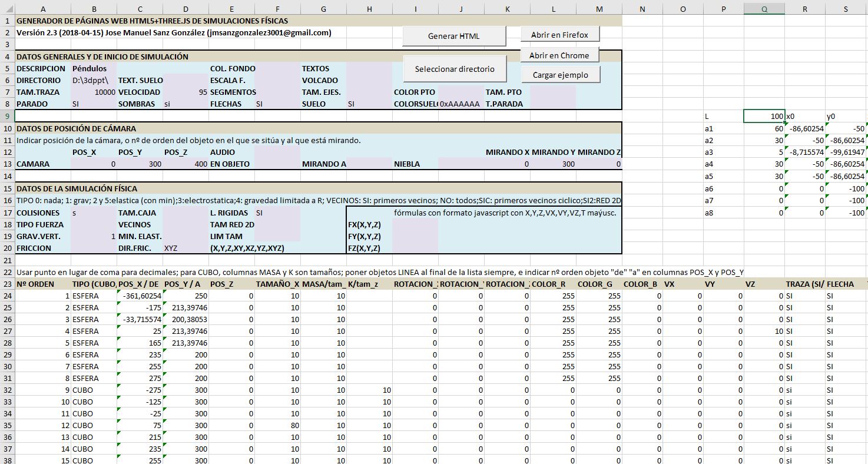
Task: Click the TAMAÑO_X cell showing 80
Action: pyautogui.click(x=277, y=425)
